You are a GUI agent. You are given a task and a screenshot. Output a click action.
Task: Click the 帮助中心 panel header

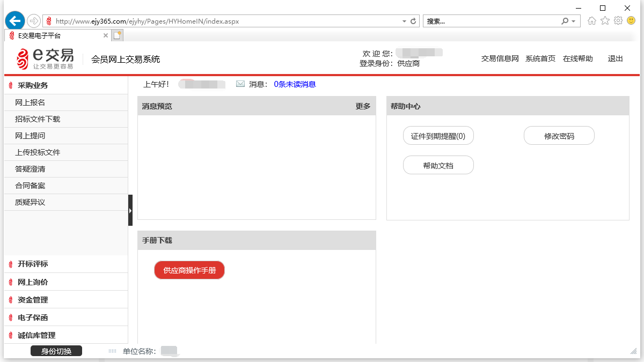508,106
